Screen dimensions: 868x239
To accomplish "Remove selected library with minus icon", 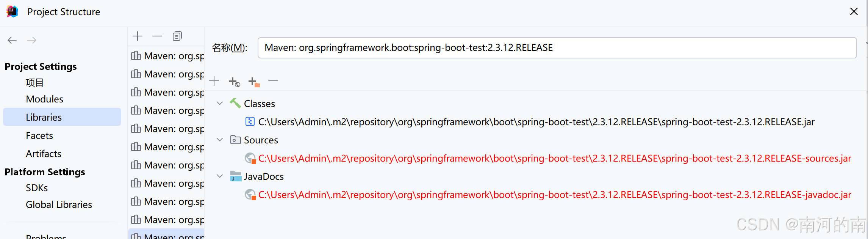I will (x=157, y=36).
